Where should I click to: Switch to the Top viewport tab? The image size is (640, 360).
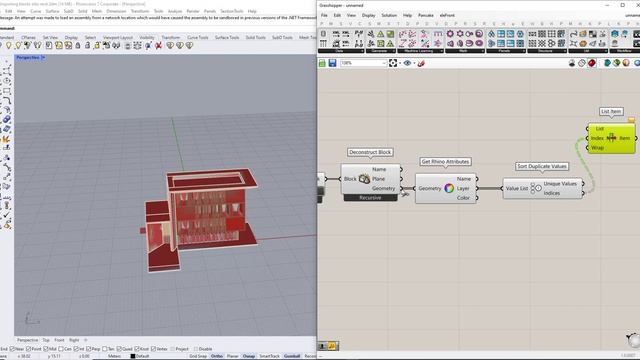click(x=46, y=340)
